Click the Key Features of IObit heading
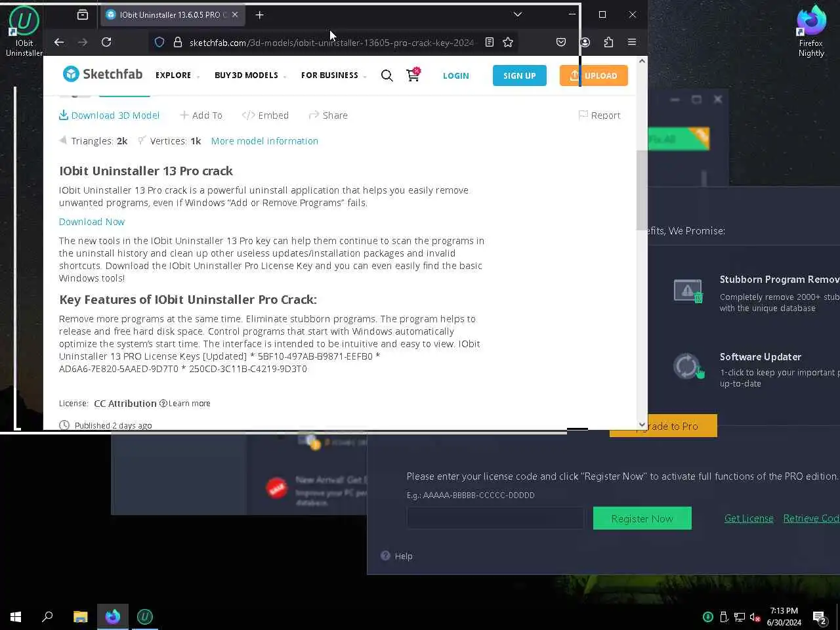The width and height of the screenshot is (840, 630). (188, 299)
